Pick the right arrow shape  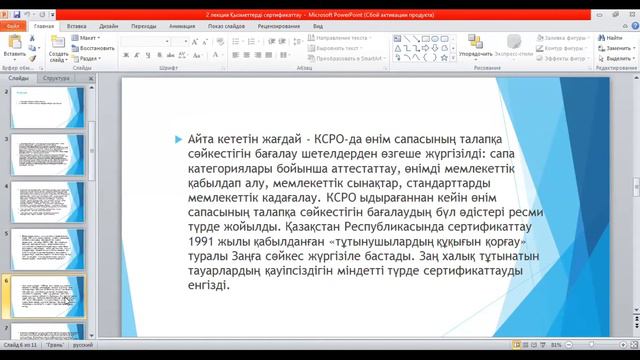pyautogui.click(x=425, y=48)
